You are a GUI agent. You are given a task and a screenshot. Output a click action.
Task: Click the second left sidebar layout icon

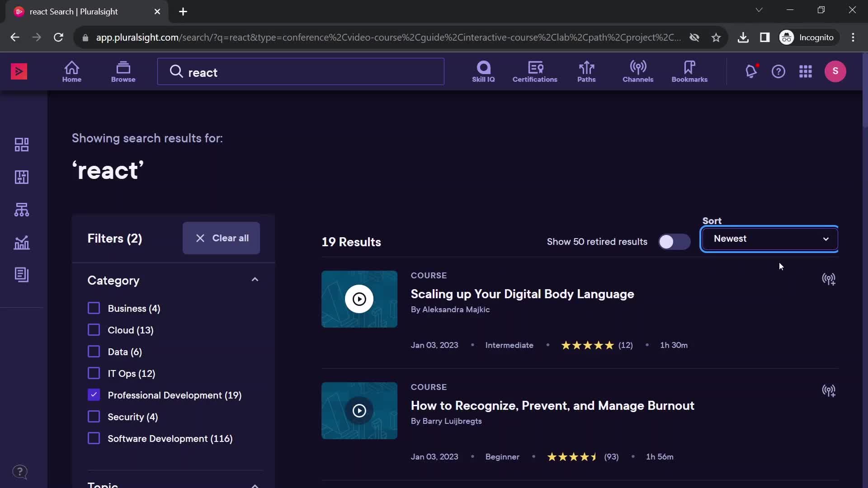[22, 177]
